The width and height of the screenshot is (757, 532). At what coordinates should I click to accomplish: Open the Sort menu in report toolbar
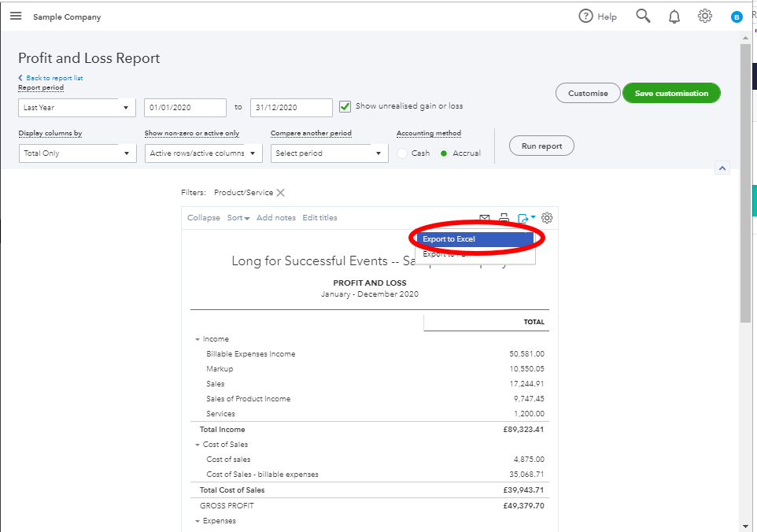238,218
